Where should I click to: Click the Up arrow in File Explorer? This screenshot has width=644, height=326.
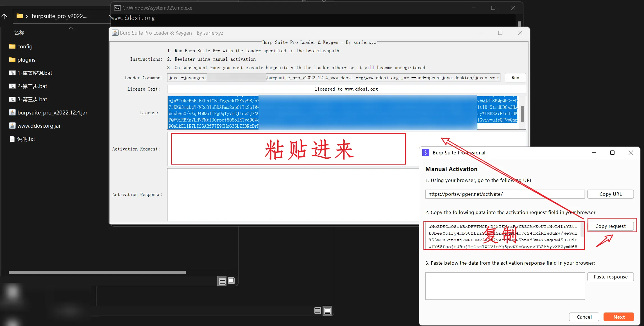tap(4, 16)
